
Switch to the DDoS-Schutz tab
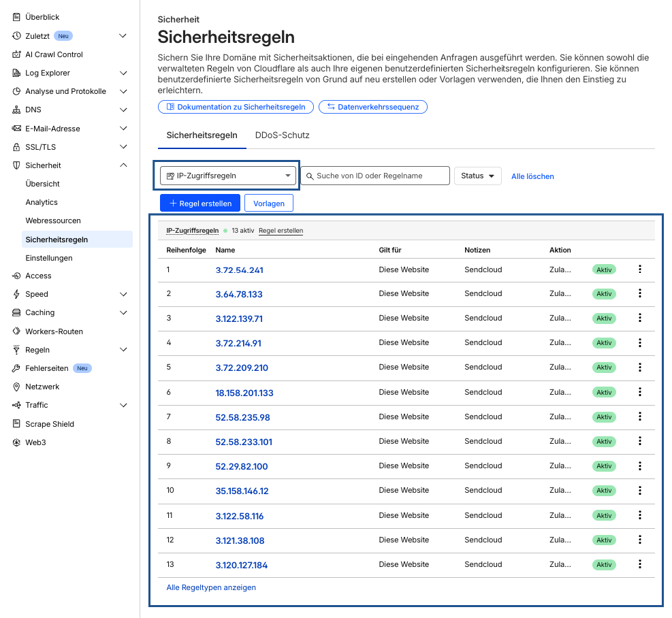[282, 135]
